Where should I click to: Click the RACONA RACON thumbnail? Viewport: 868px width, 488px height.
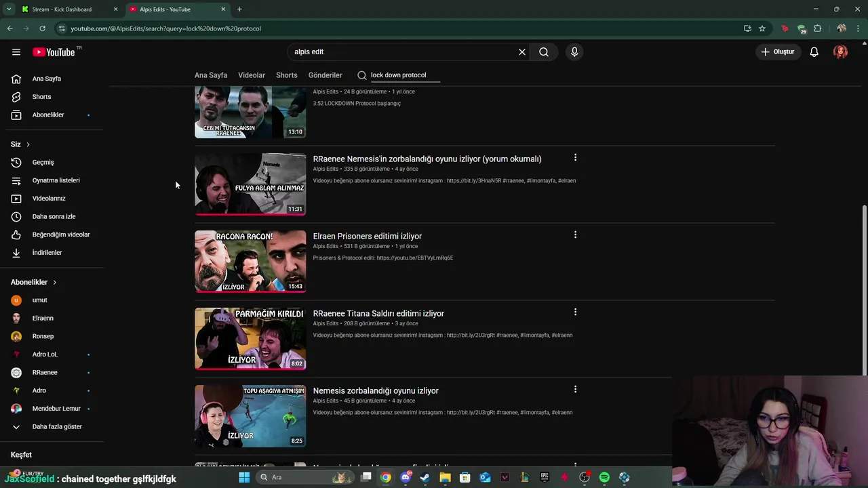(x=250, y=262)
